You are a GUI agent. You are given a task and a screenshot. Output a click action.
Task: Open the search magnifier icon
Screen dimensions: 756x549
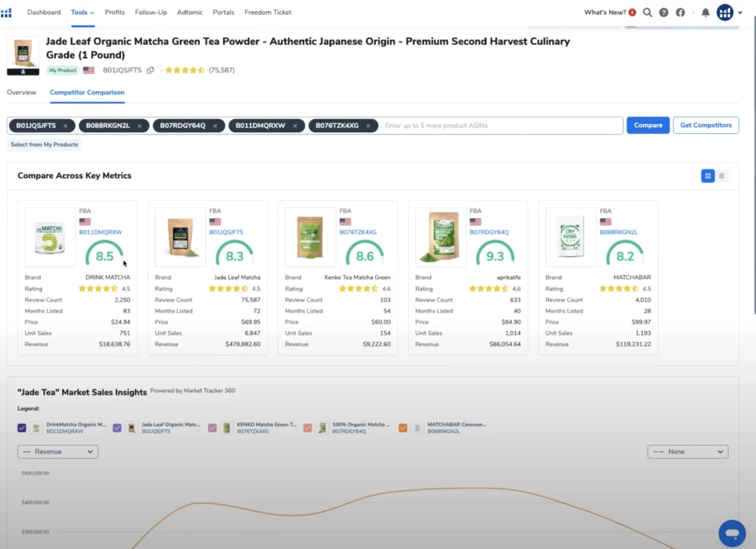click(647, 13)
